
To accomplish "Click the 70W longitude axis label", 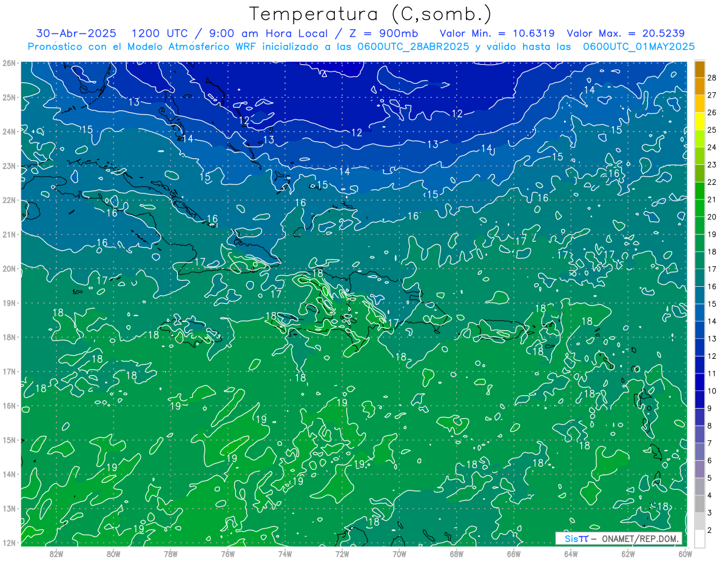I will pyautogui.click(x=399, y=554).
